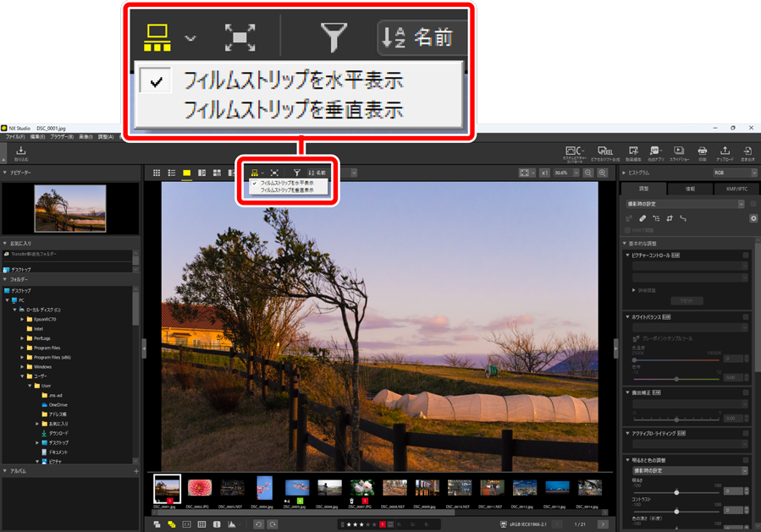Open the histogram RGB channel dropdown

coord(734,173)
